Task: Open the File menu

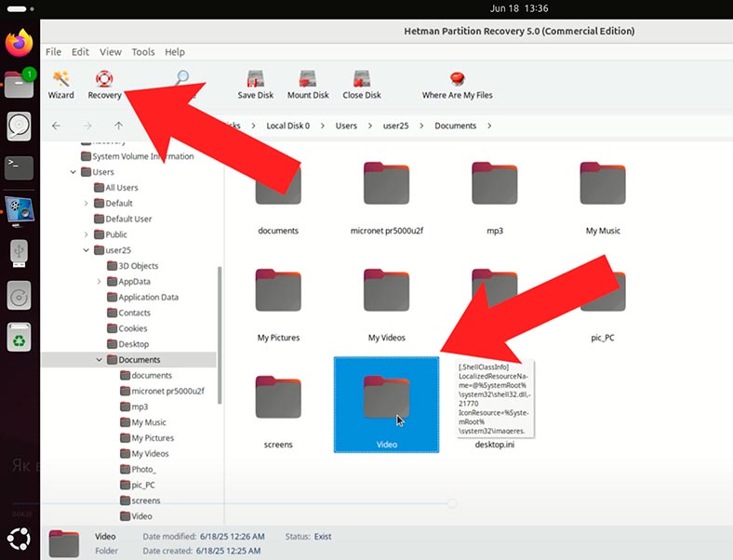Action: tap(53, 52)
